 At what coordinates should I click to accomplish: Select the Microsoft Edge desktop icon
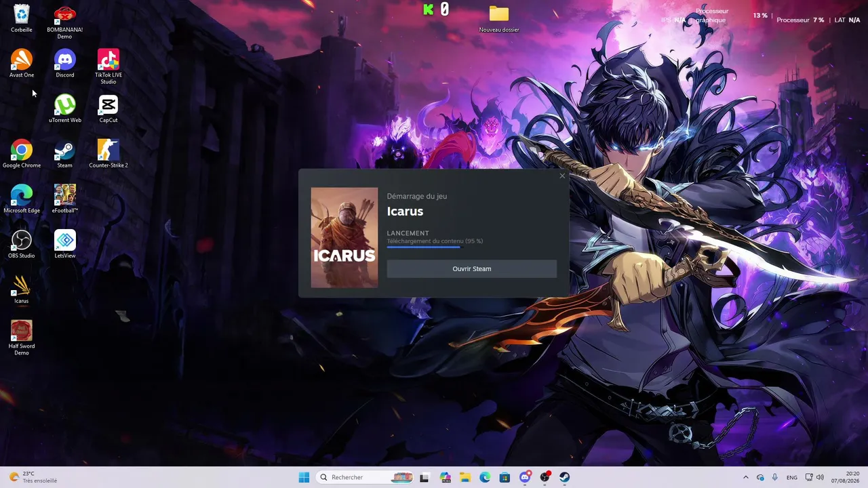[22, 199]
